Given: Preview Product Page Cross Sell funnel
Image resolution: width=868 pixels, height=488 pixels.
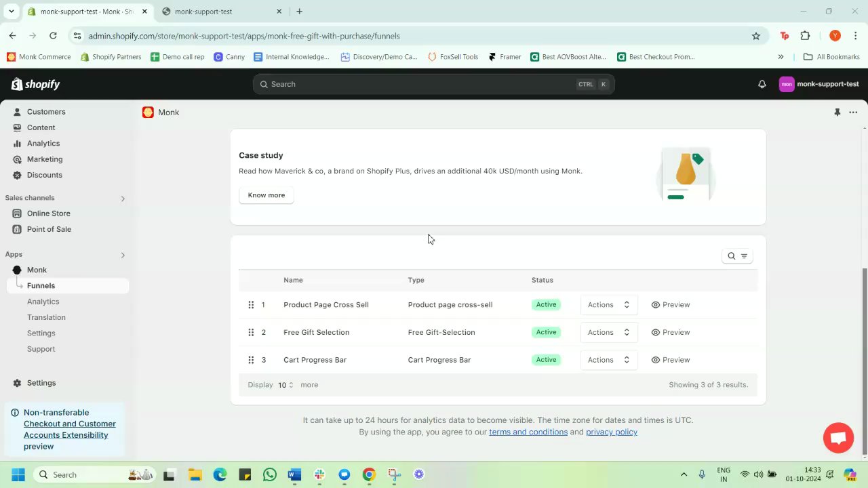Looking at the screenshot, I should point(671,305).
